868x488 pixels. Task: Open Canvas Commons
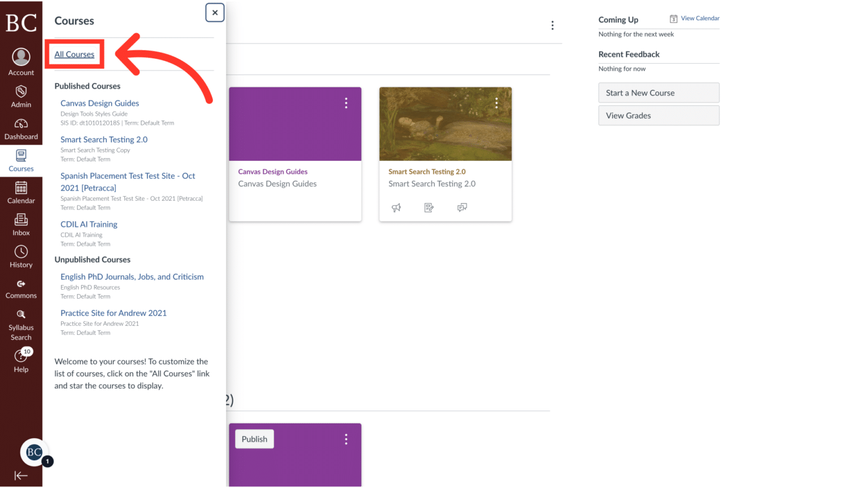click(21, 289)
